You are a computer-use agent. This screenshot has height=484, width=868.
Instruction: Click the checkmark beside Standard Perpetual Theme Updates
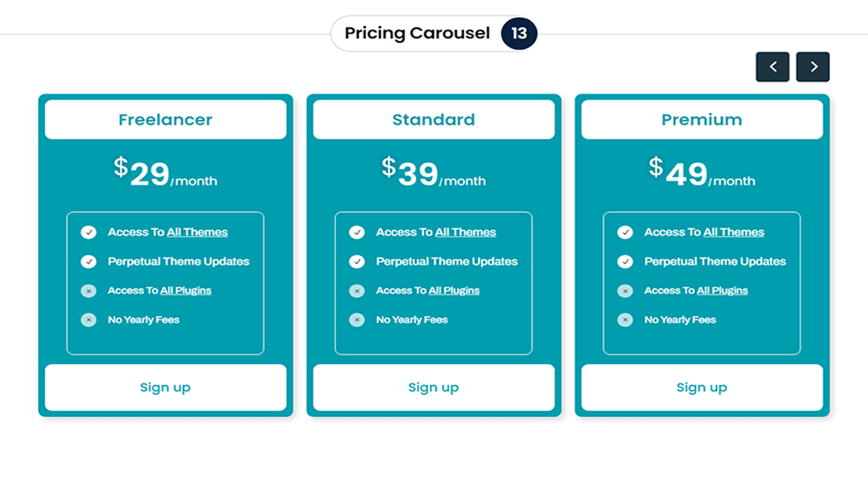coord(357,262)
